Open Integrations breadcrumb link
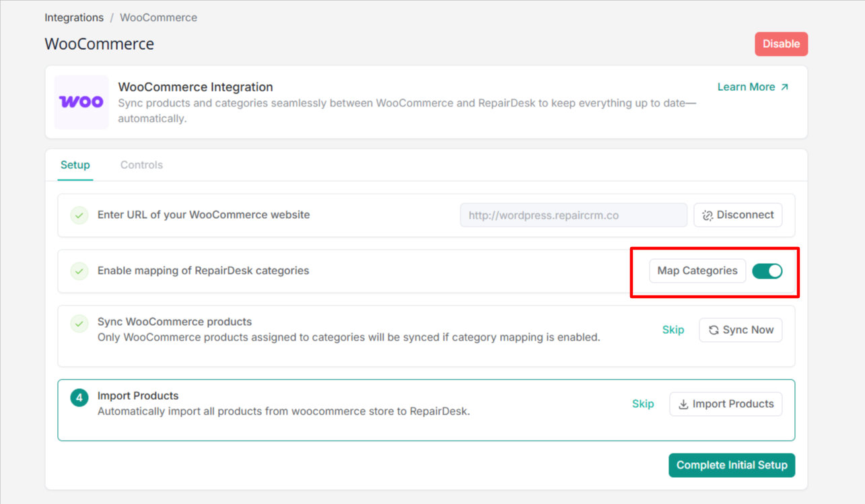Screen dimensions: 865x504 [x=74, y=17]
